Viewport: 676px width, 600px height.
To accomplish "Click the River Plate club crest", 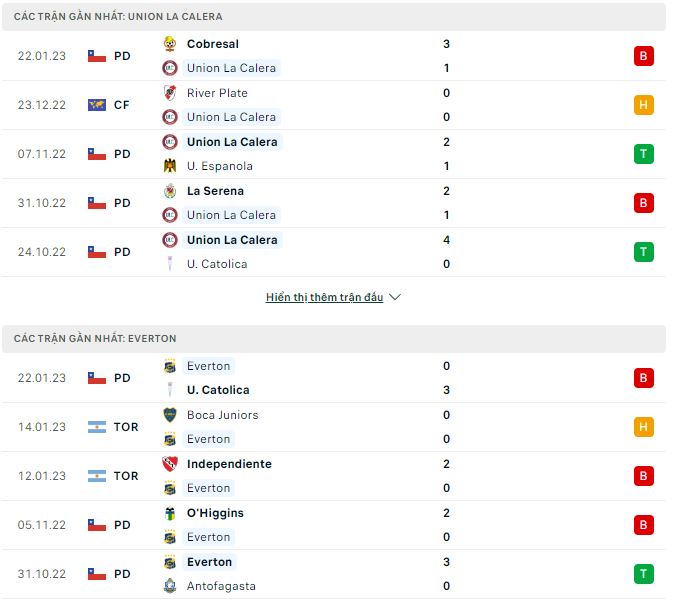I will click(x=170, y=93).
